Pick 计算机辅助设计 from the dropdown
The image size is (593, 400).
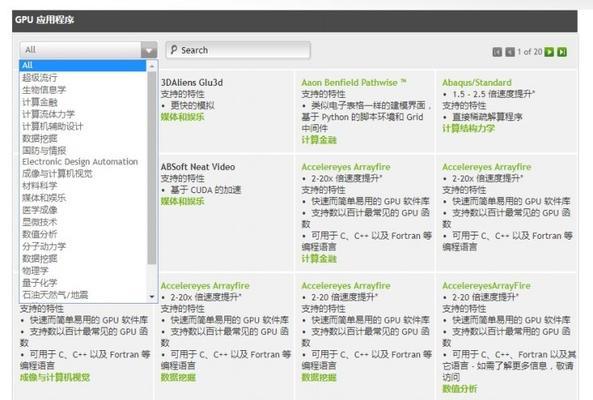point(53,126)
